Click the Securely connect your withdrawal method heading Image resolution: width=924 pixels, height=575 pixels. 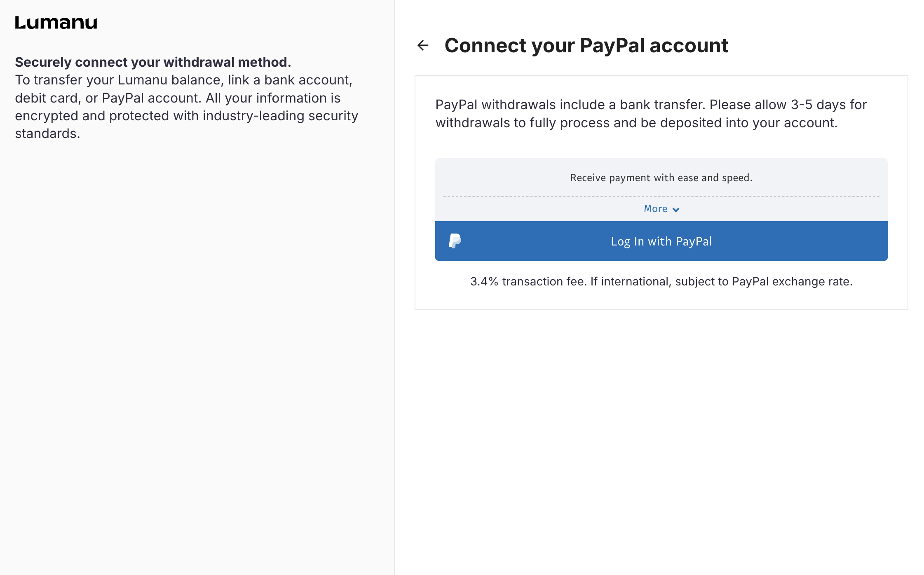point(153,62)
